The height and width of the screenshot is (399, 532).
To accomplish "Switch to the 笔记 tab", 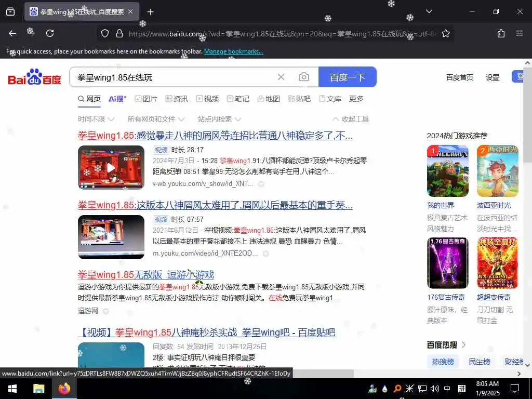I will tap(238, 99).
